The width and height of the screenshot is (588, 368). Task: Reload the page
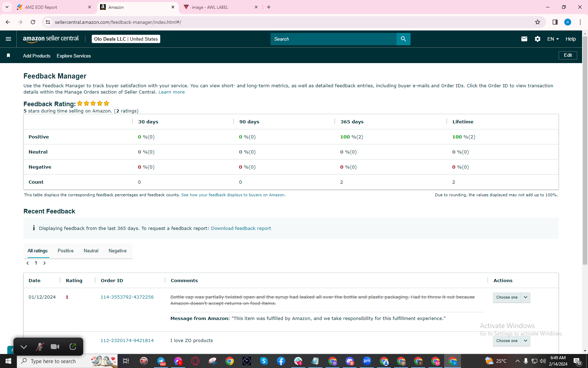33,22
